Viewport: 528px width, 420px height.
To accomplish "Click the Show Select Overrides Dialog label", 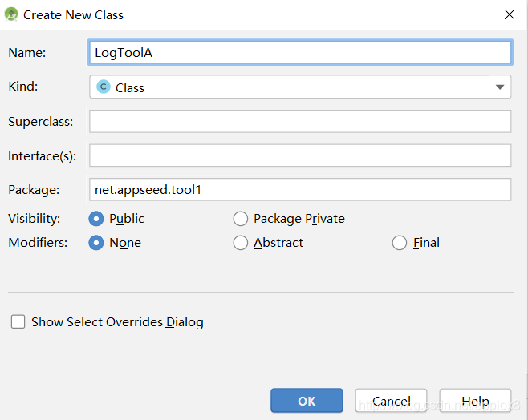I will [x=117, y=322].
